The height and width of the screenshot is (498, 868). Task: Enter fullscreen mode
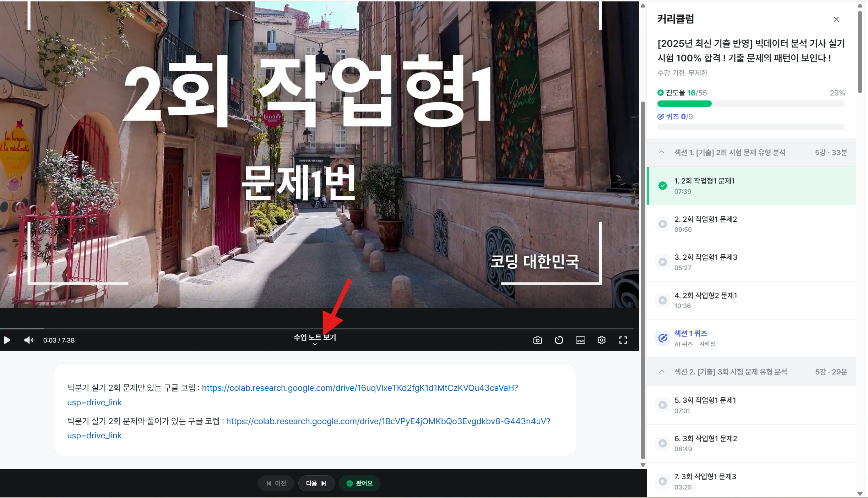point(623,340)
